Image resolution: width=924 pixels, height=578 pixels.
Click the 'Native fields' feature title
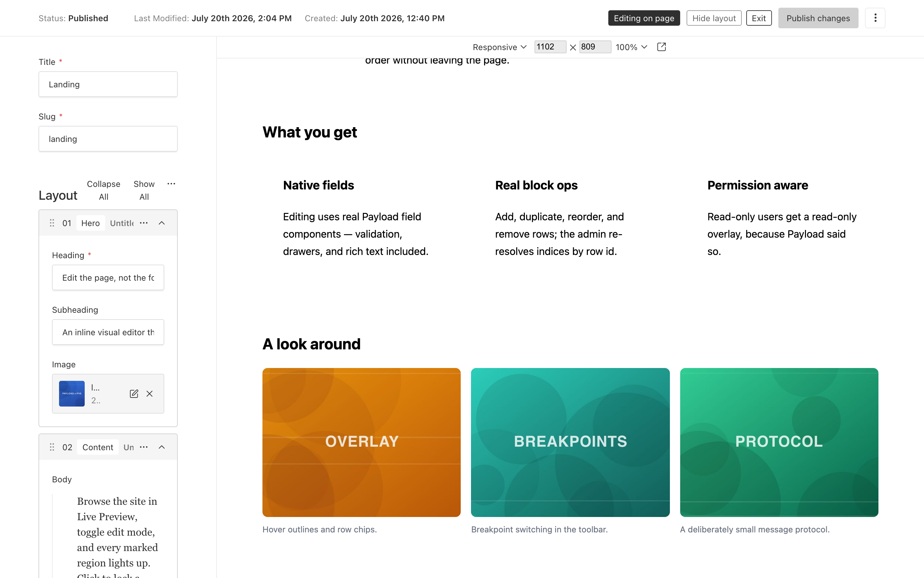click(319, 185)
